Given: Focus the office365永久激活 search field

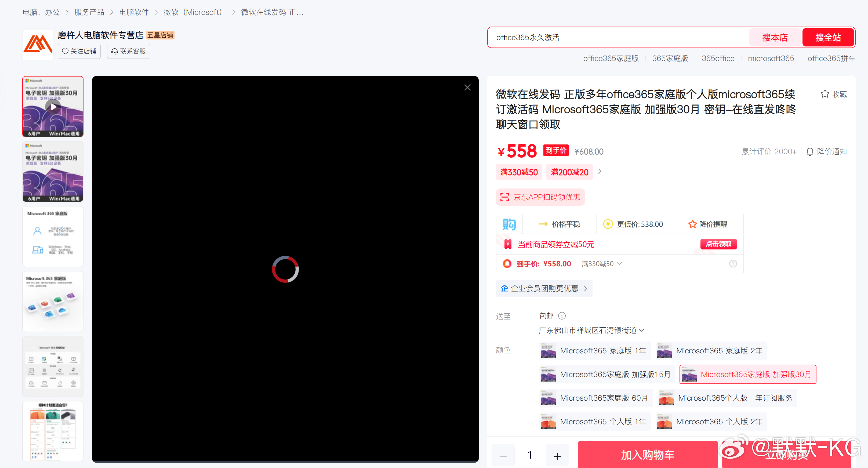Looking at the screenshot, I should pyautogui.click(x=619, y=37).
